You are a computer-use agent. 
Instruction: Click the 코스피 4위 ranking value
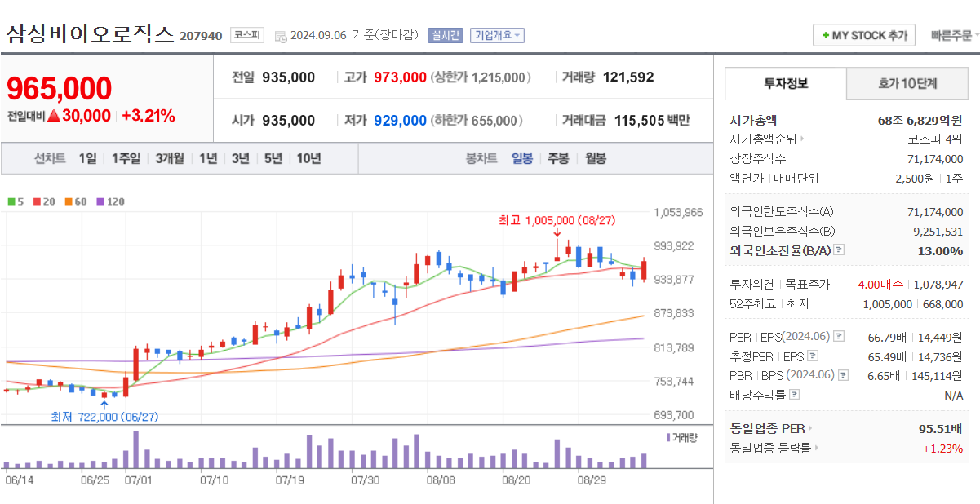[x=936, y=139]
